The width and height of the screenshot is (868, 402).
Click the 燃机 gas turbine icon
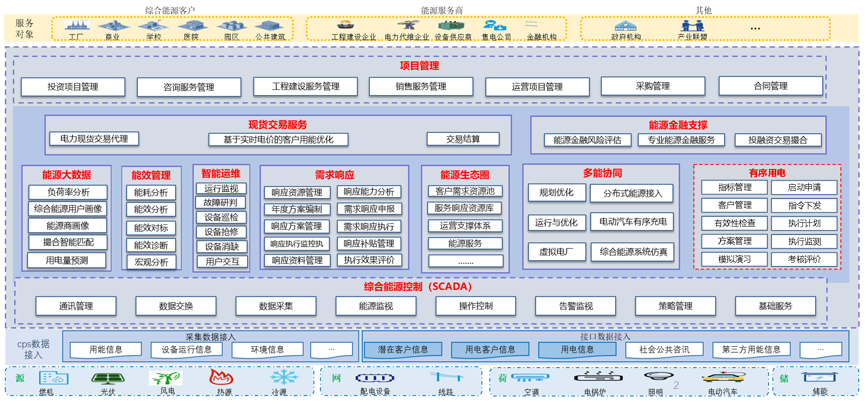point(54,378)
